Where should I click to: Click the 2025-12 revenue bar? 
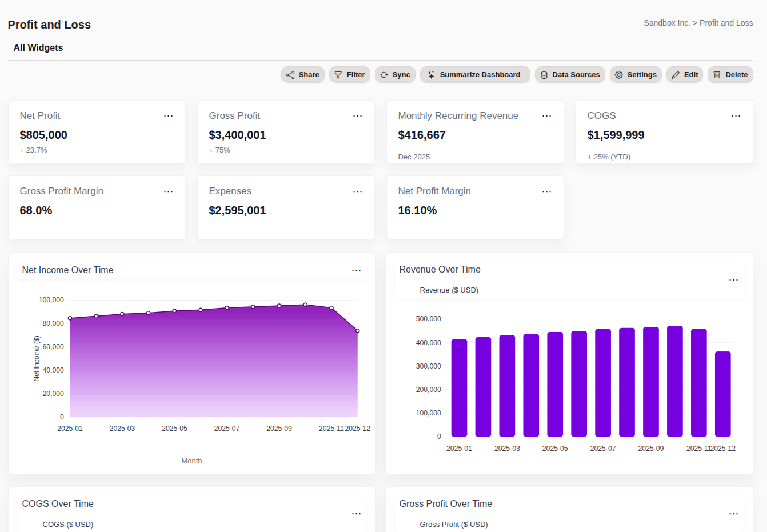click(x=722, y=394)
